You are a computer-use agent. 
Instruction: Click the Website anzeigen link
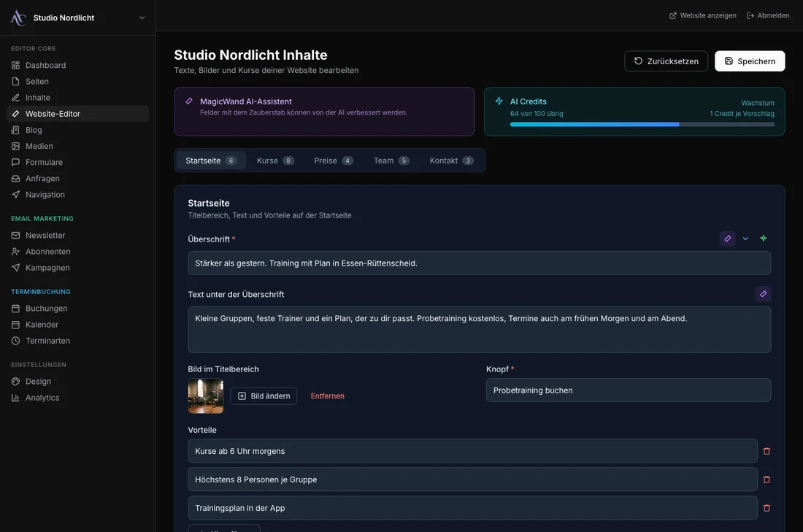(x=702, y=16)
